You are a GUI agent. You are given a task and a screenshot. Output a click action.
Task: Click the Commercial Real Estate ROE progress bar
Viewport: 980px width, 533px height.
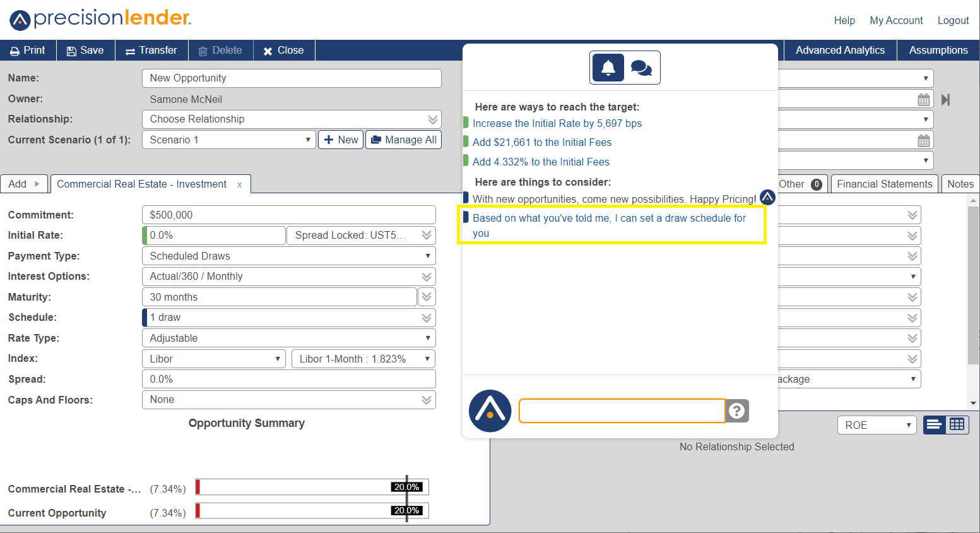click(x=312, y=487)
